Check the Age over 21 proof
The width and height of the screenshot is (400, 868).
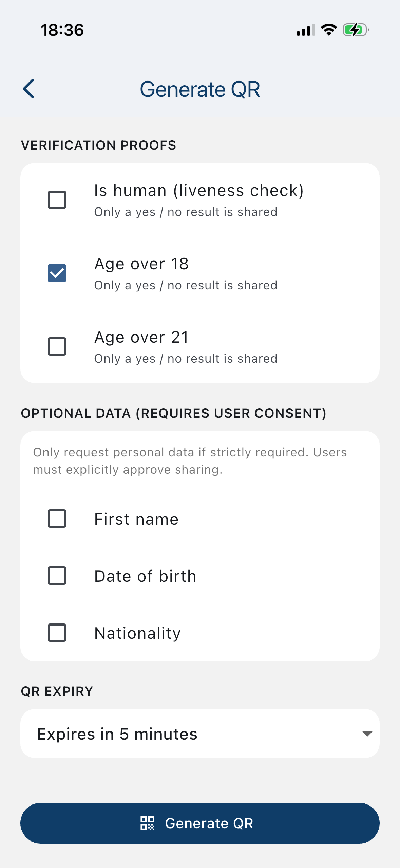tap(57, 346)
